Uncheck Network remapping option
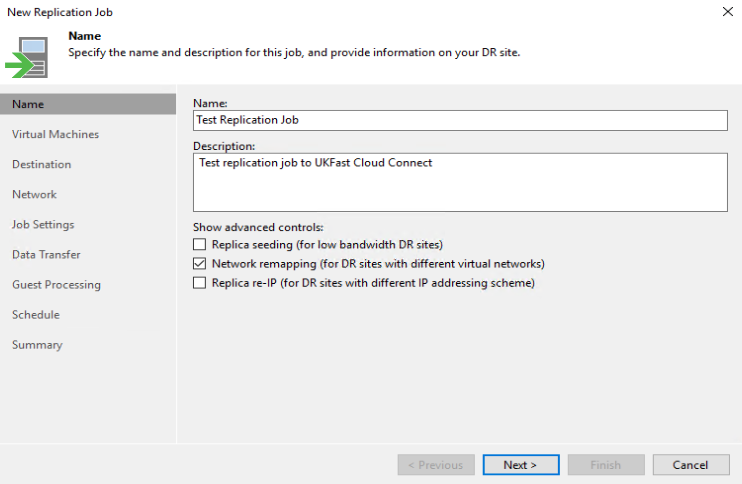The image size is (742, 484). tap(200, 264)
